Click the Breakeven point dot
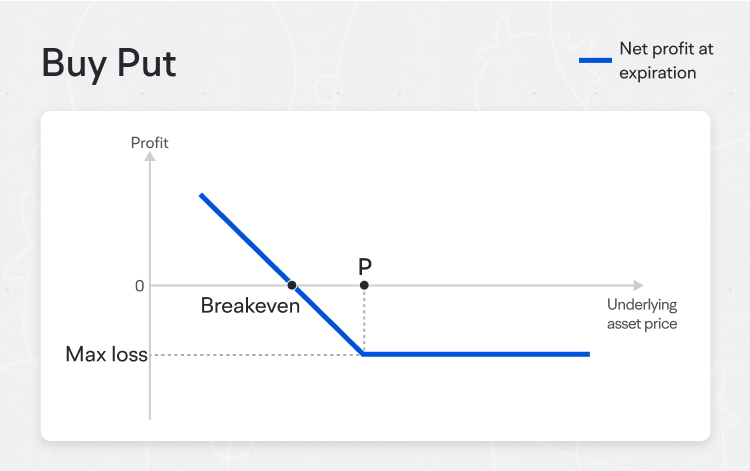Screen dimensions: 750x471 coord(292,285)
